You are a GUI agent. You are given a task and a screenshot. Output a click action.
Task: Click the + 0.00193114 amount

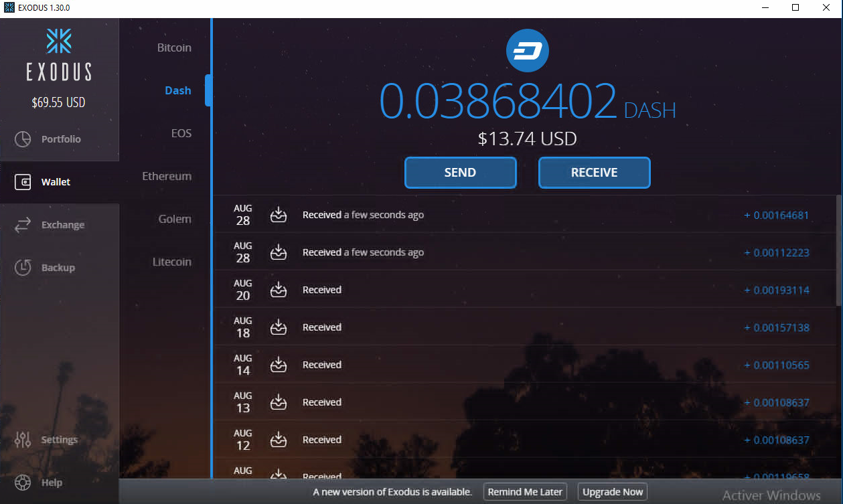pyautogui.click(x=777, y=290)
